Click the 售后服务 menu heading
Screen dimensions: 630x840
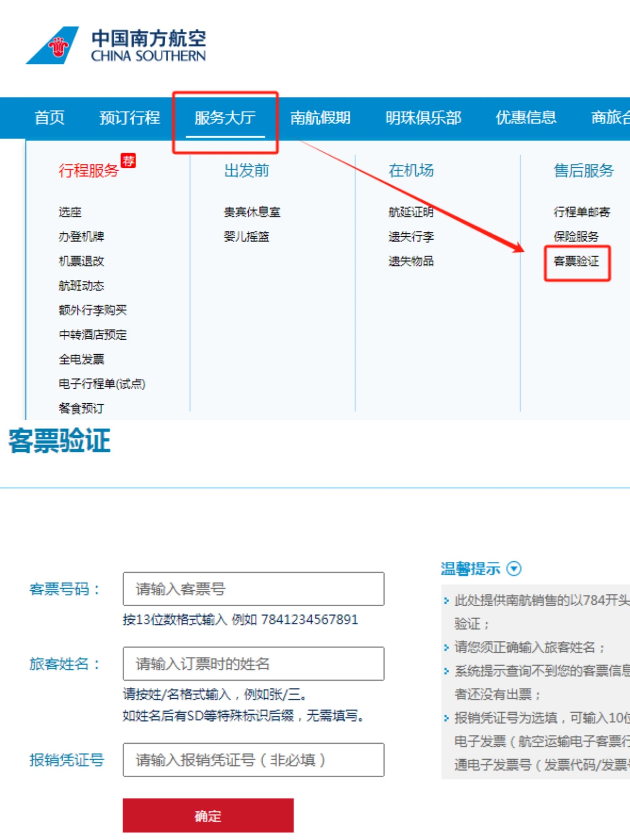pyautogui.click(x=584, y=171)
